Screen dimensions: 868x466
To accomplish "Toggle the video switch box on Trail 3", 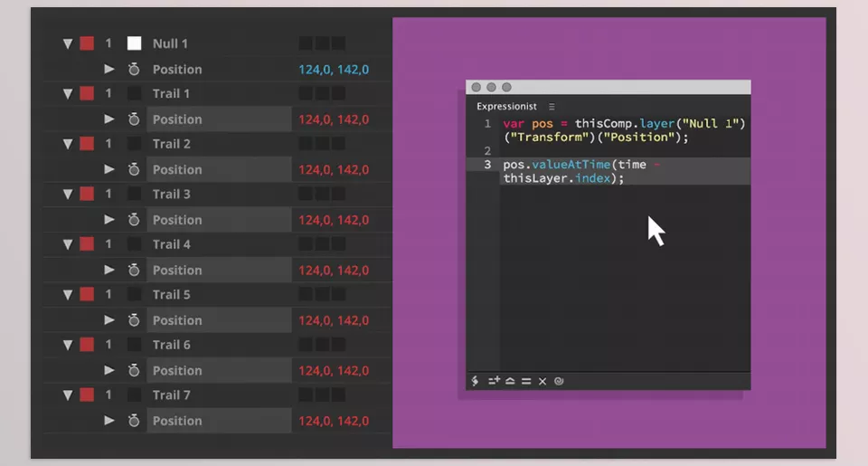I will click(134, 194).
